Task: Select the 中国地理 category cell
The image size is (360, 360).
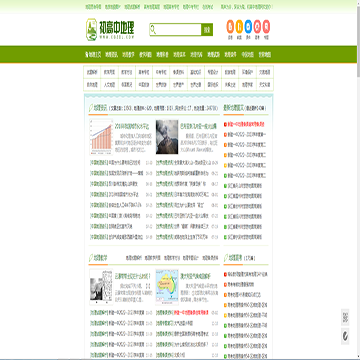Action: click(144, 85)
